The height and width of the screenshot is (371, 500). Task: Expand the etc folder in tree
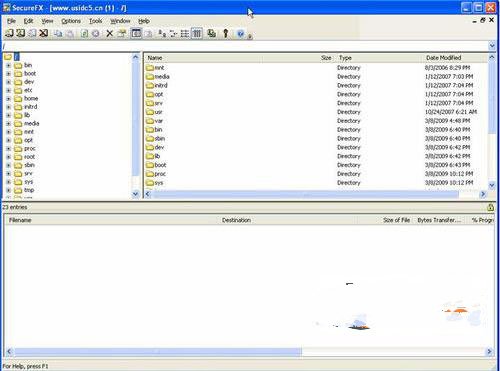pyautogui.click(x=9, y=90)
